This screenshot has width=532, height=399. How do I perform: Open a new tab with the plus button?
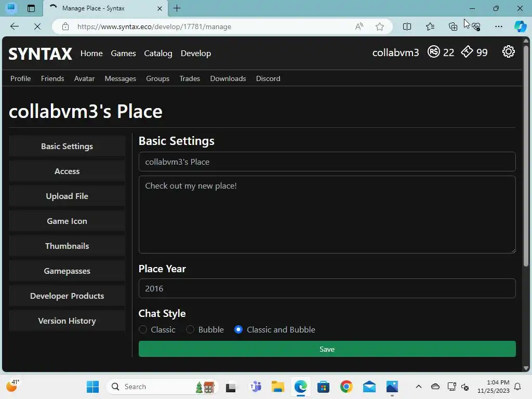[x=177, y=8]
